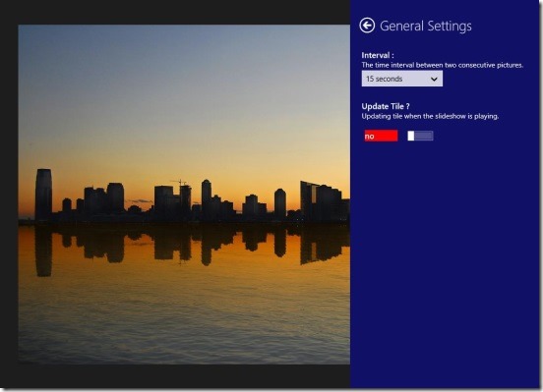Click the 'General Settings' heading

click(426, 26)
